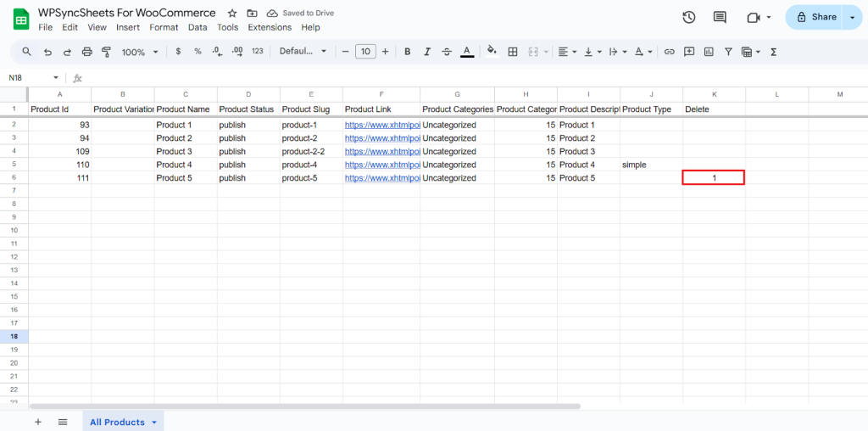
Task: Create a filter with funnel icon
Action: (728, 52)
